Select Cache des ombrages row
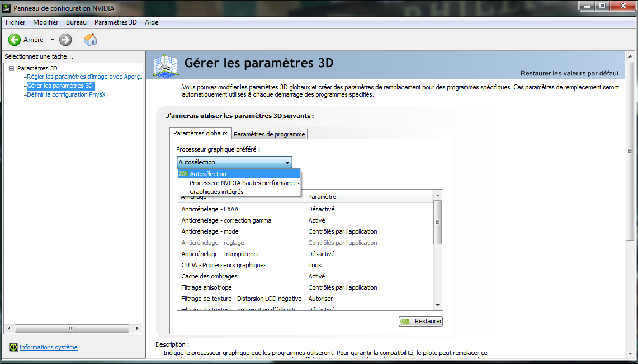 (x=305, y=276)
